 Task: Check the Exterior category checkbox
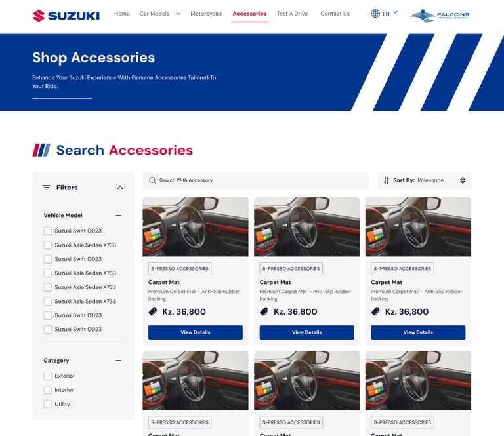(48, 376)
